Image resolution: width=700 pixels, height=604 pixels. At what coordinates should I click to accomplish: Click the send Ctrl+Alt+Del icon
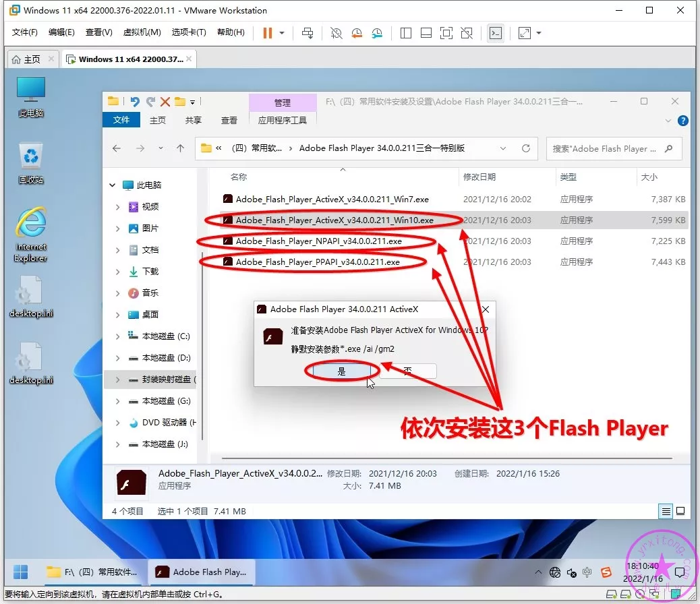308,32
